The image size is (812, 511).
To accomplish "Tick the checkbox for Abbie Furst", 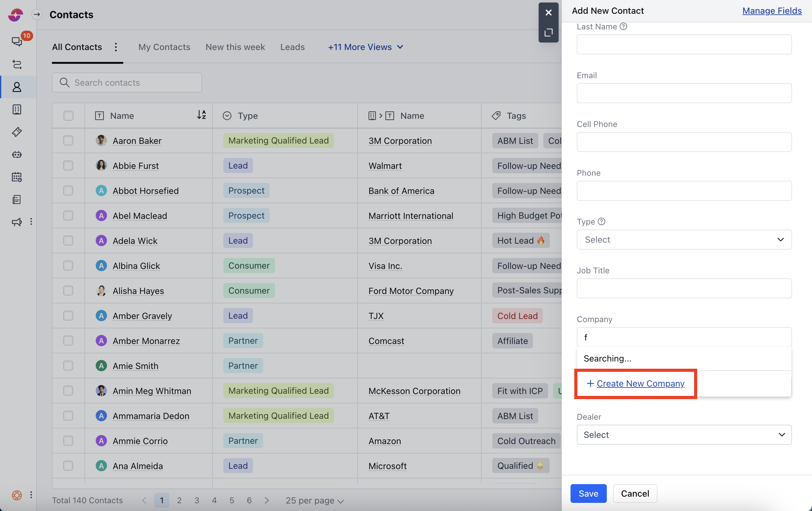I will 69,165.
